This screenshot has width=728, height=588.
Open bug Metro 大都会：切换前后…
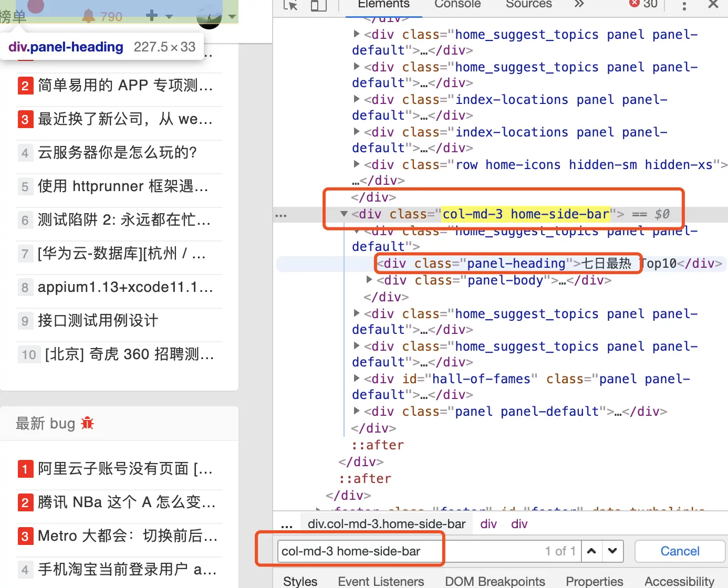pyautogui.click(x=128, y=535)
